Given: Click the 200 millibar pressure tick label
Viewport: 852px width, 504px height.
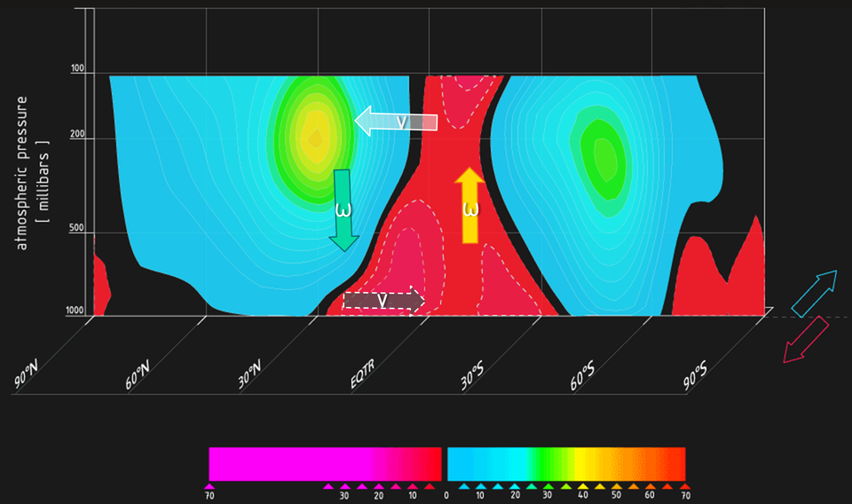Looking at the screenshot, I should 75,138.
